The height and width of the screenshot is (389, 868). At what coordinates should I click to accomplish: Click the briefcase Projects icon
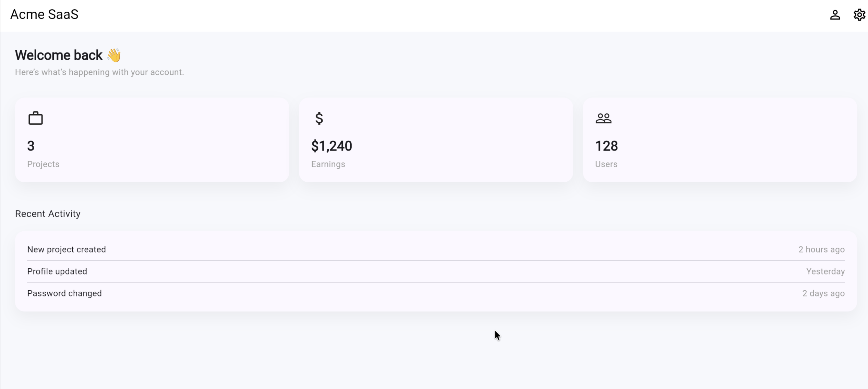point(35,118)
